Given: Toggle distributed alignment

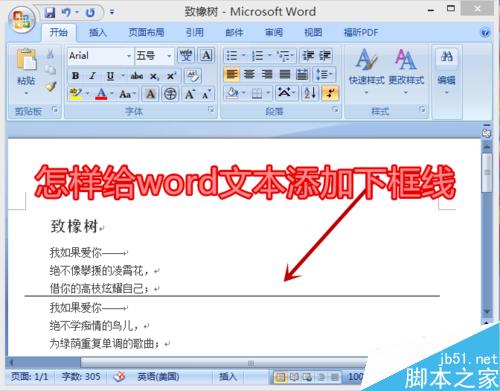Looking at the screenshot, I should click(x=302, y=74).
